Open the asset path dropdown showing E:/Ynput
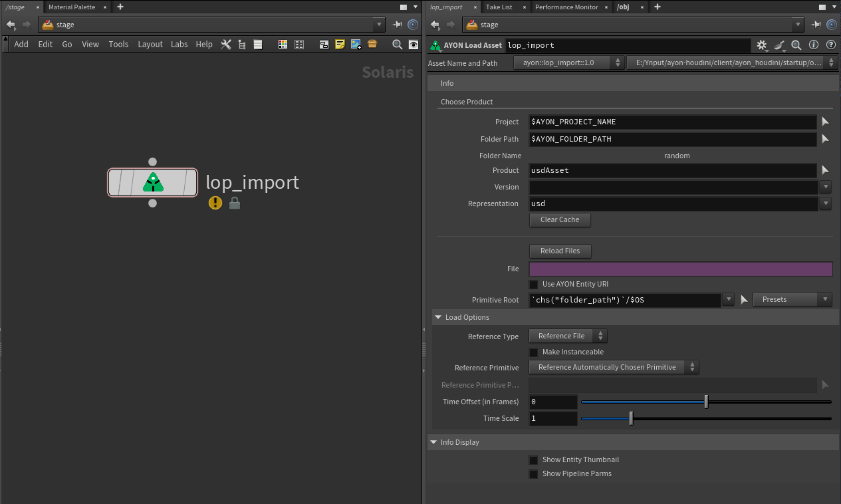The width and height of the screenshot is (841, 504). [733, 63]
